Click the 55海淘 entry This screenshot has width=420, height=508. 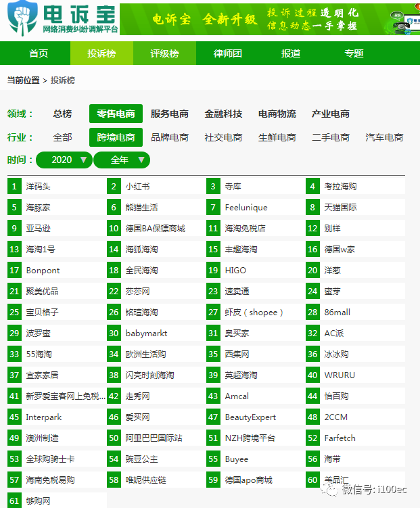tap(57, 354)
